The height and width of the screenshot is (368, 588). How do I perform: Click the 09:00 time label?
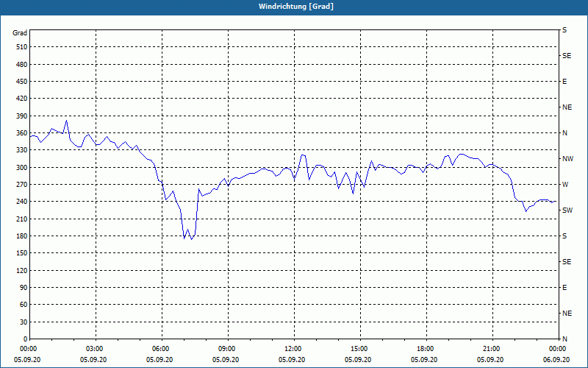pyautogui.click(x=226, y=349)
